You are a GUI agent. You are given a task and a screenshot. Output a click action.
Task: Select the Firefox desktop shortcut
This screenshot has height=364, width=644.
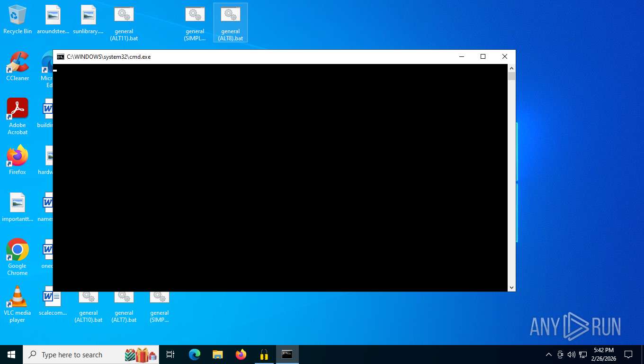18,160
